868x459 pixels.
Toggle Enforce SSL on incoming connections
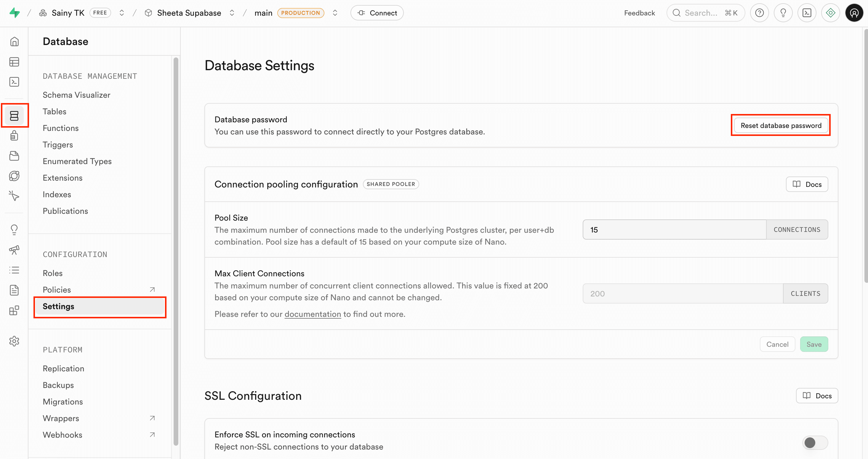815,443
